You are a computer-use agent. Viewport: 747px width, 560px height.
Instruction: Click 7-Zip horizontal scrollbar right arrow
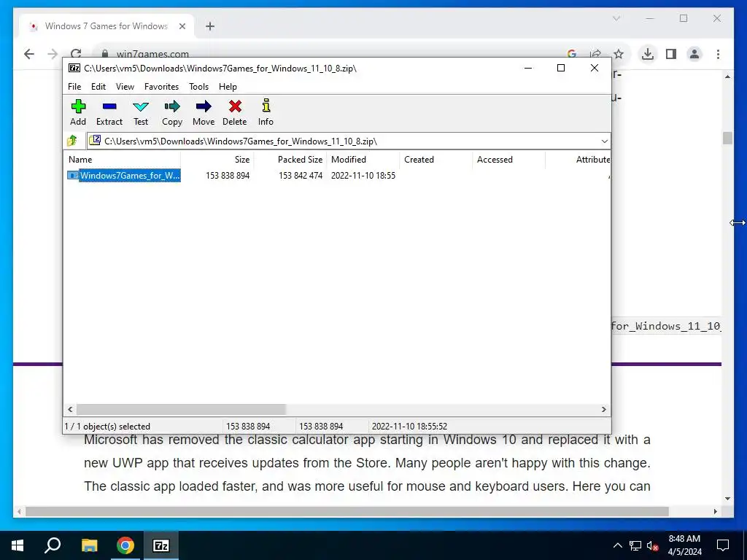603,409
